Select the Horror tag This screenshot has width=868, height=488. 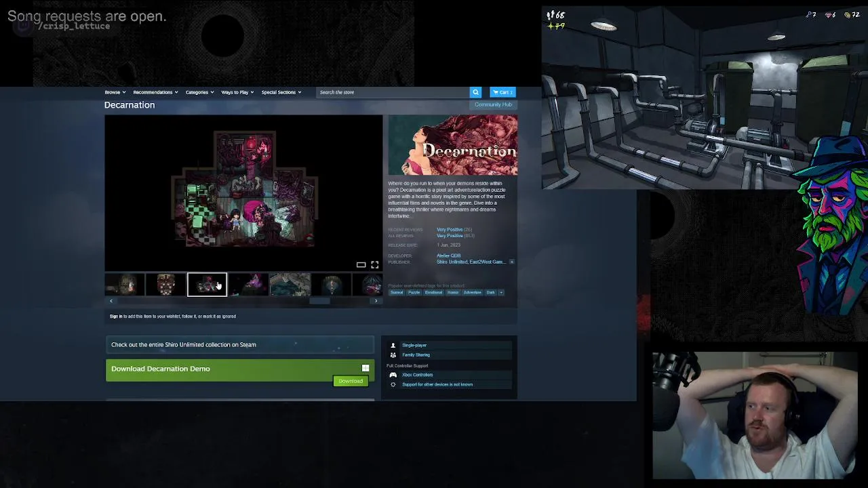tap(453, 292)
